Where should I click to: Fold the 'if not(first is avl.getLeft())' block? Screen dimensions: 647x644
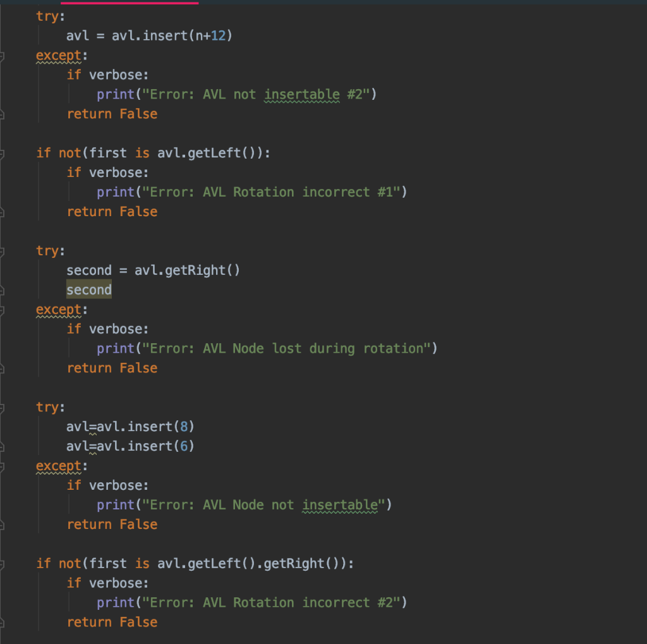4,152
